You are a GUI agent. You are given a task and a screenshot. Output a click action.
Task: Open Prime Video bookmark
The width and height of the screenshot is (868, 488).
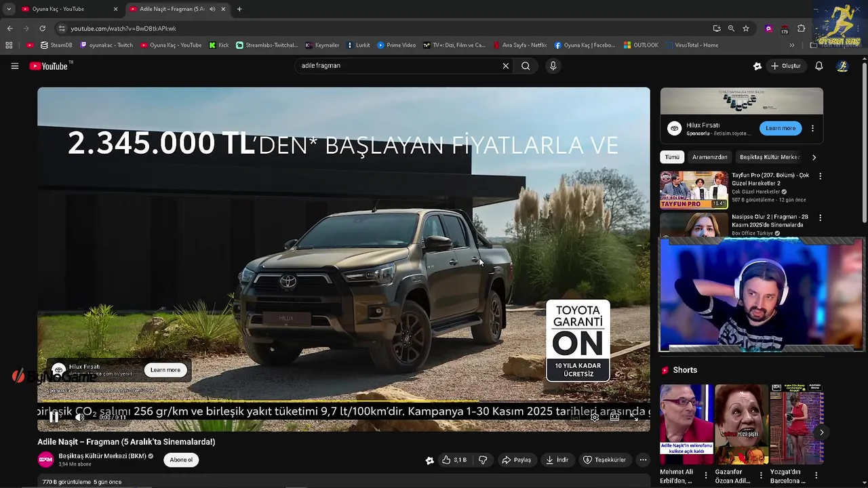pos(397,45)
